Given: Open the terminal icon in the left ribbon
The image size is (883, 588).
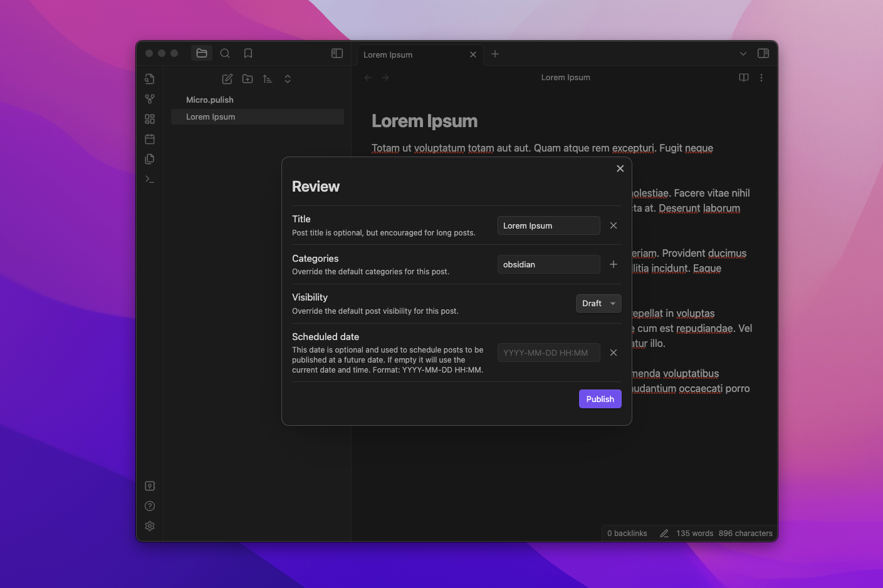Looking at the screenshot, I should click(149, 179).
